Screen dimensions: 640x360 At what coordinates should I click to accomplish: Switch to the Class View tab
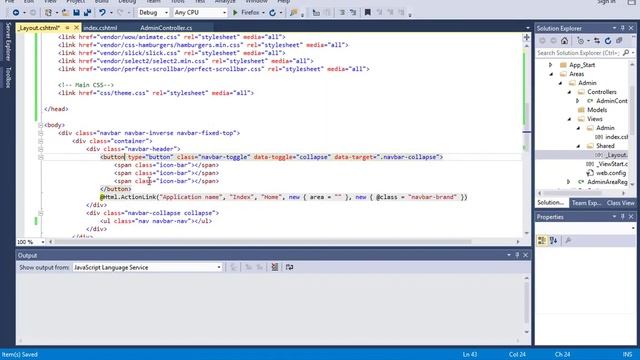(x=620, y=203)
